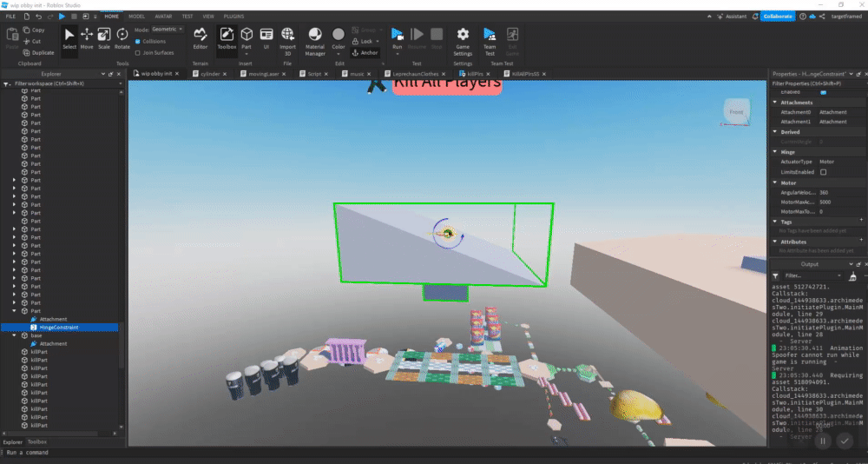Viewport: 868px width, 464px height.
Task: Click the share icon near username
Action: [822, 17]
